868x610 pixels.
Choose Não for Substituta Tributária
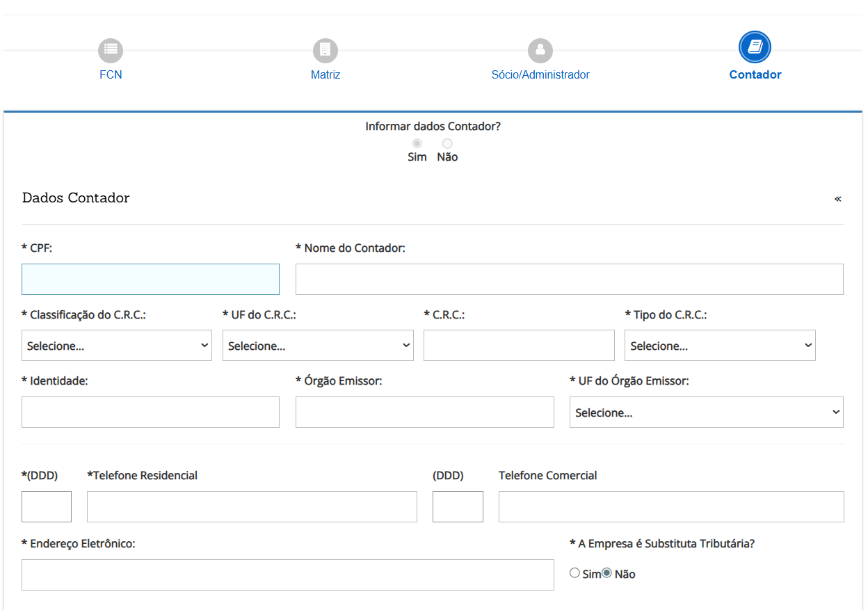pyautogui.click(x=606, y=573)
